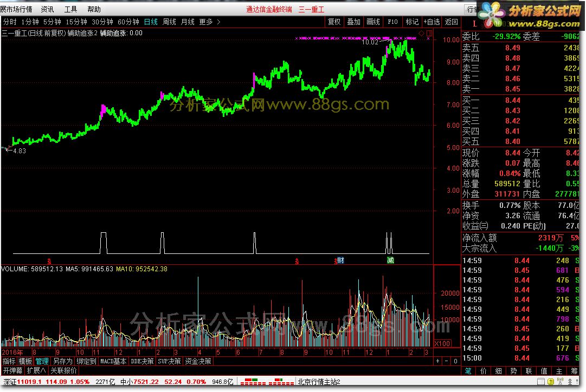Click the 卖一 ask price 8.45

[x=512, y=89]
